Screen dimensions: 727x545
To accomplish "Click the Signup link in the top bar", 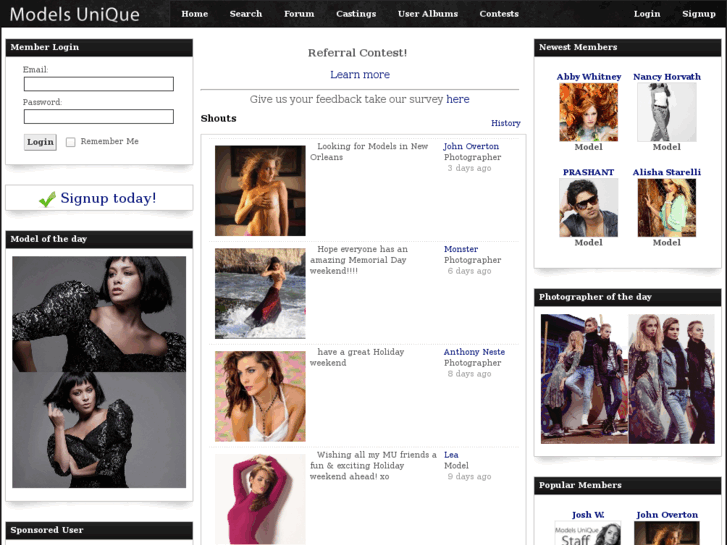I will click(699, 14).
